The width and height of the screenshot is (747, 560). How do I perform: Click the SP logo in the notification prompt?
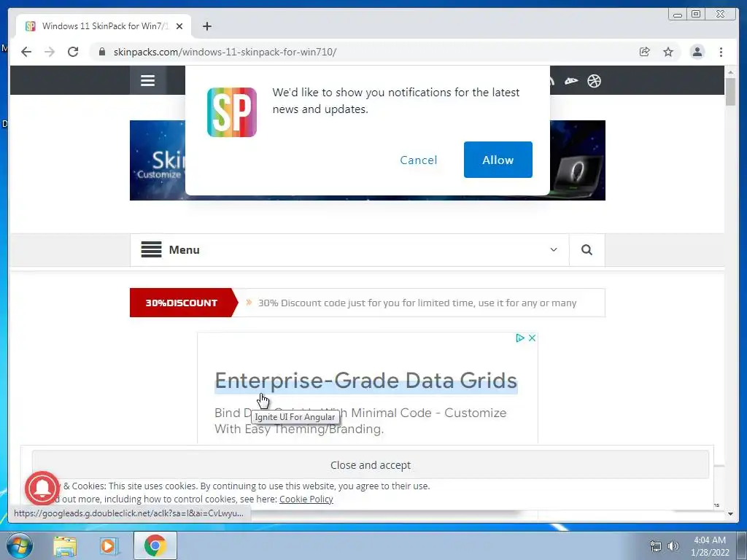[232, 112]
